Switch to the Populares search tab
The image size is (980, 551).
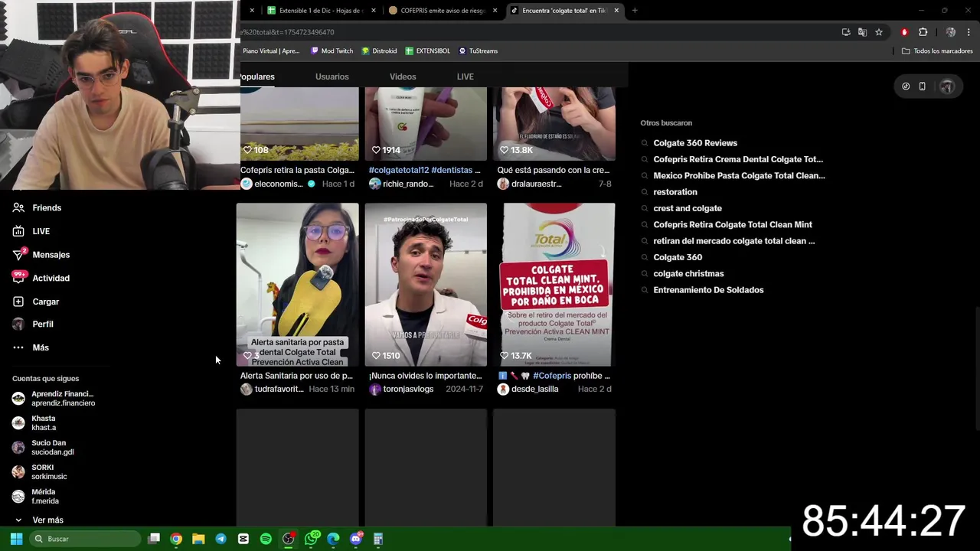pos(257,77)
